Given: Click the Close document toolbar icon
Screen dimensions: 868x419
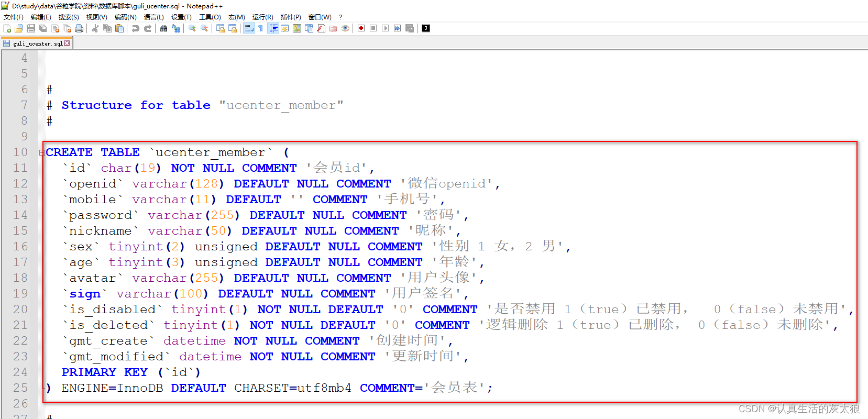Looking at the screenshot, I should pos(55,28).
